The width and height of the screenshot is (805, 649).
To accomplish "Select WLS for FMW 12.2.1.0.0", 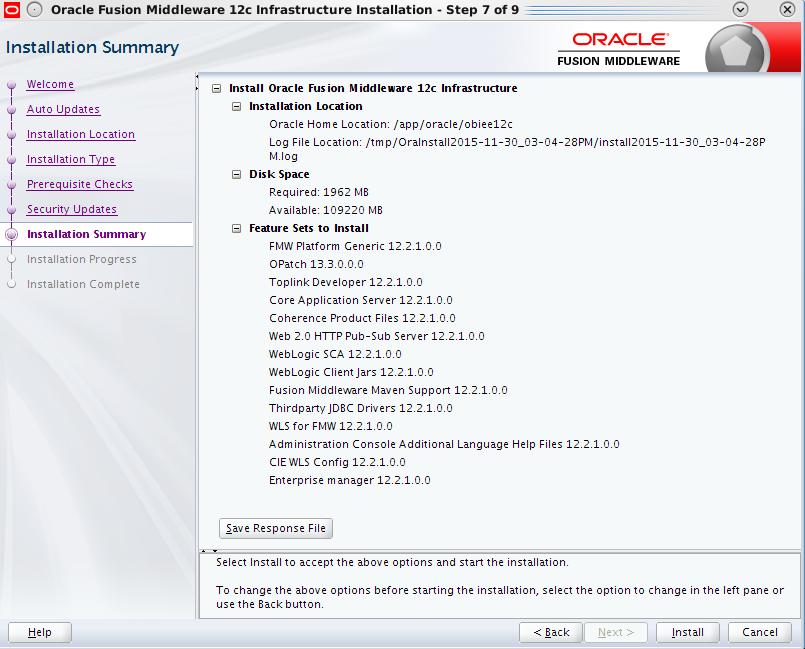I will [331, 426].
